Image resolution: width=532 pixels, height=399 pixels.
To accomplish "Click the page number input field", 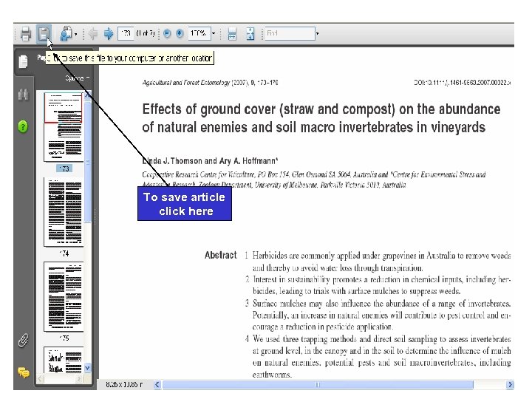I will [126, 33].
